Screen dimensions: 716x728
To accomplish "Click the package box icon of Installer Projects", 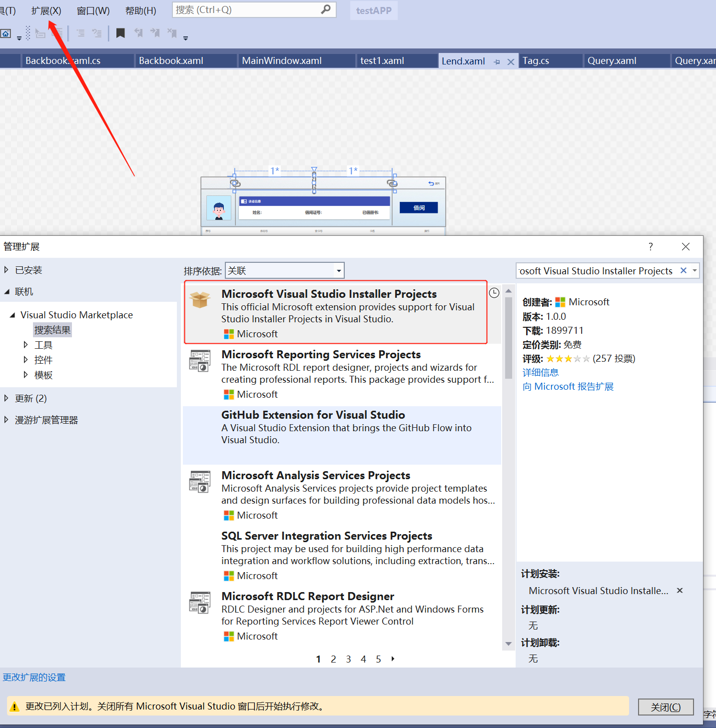I will (200, 300).
